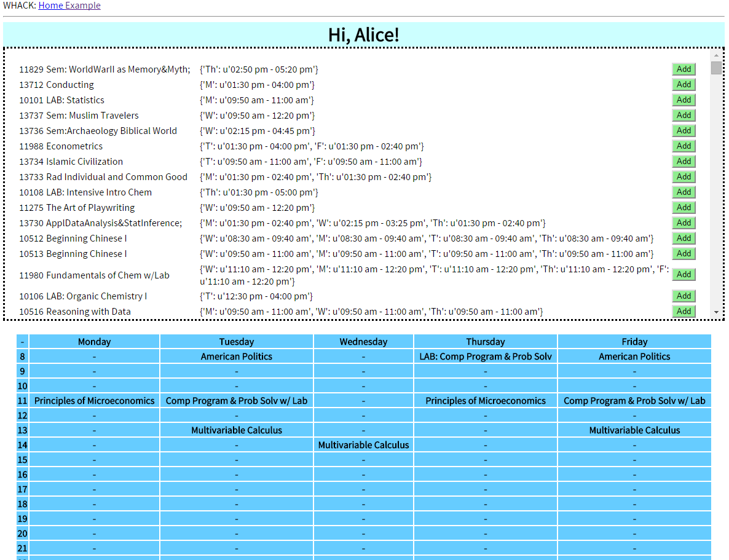Click Monday's Principles of Microeconomics cell
This screenshot has width=729, height=560.
pyautogui.click(x=95, y=400)
